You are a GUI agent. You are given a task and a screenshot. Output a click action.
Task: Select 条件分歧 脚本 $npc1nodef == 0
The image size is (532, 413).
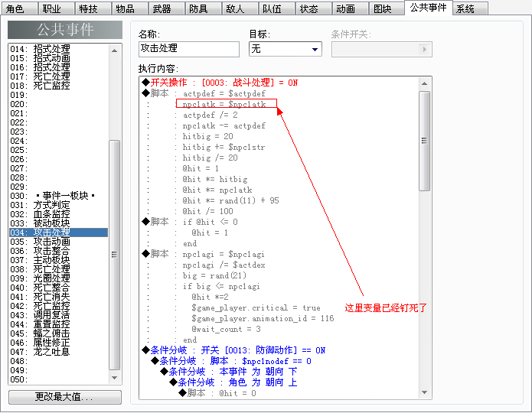(x=231, y=361)
